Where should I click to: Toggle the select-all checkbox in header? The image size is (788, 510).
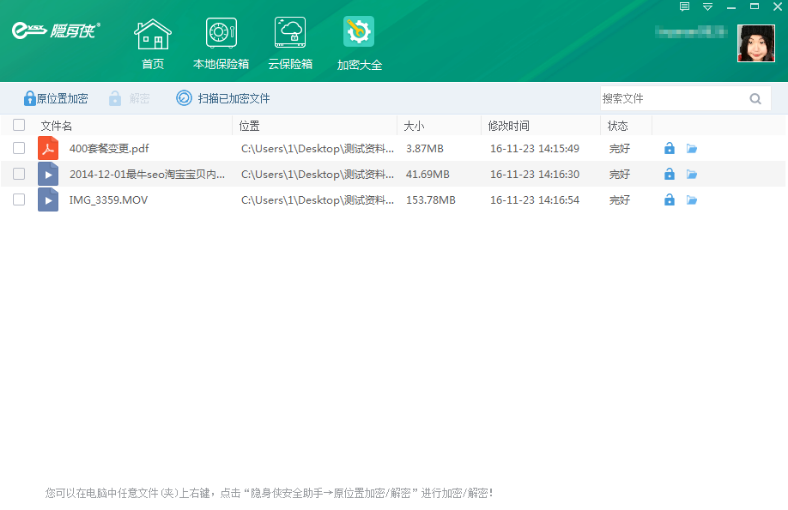[19, 125]
